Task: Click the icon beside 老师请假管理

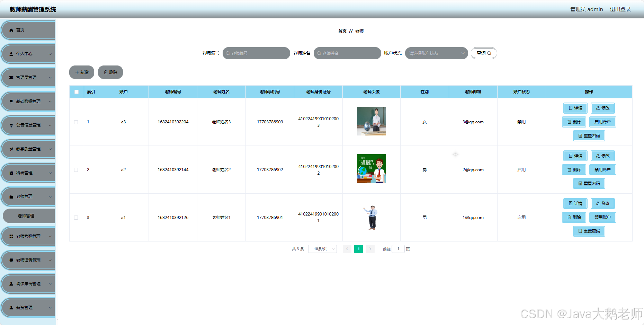Action: click(11, 260)
